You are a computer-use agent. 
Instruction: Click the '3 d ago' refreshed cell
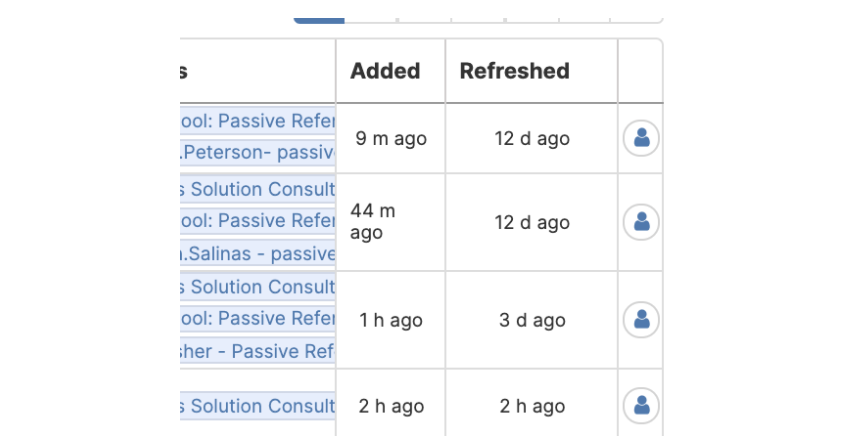532,320
